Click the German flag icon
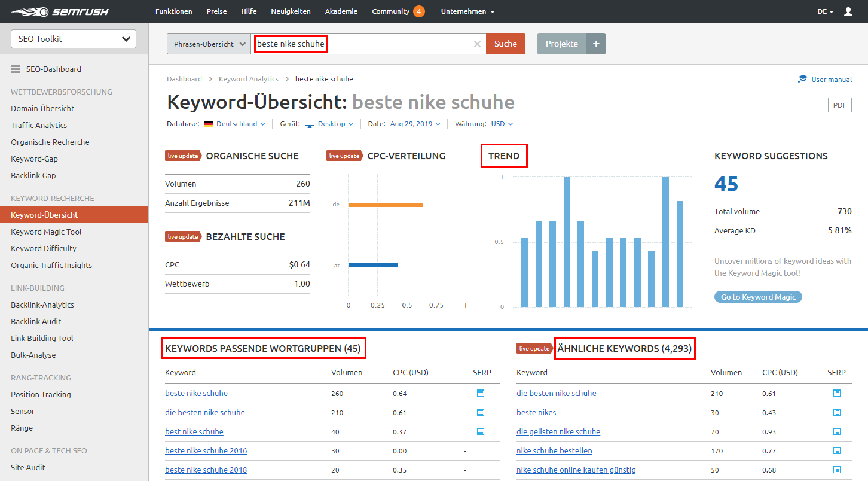This screenshot has height=481, width=868. click(x=209, y=124)
